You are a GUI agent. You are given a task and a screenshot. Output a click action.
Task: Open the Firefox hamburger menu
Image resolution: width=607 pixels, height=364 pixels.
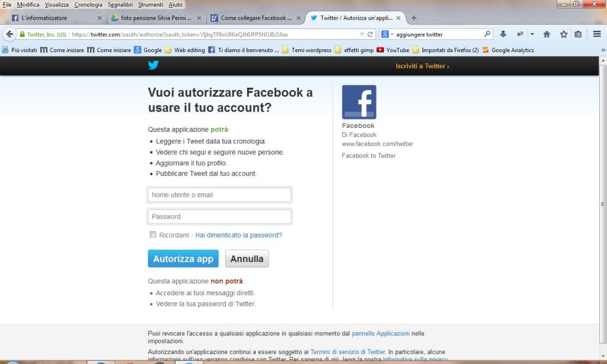597,34
